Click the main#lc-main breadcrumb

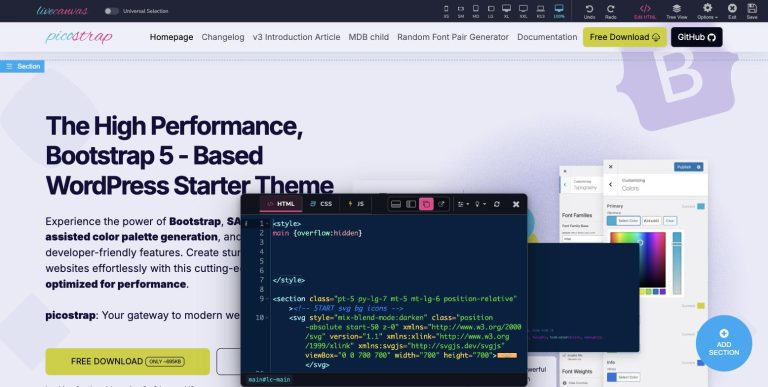point(269,380)
